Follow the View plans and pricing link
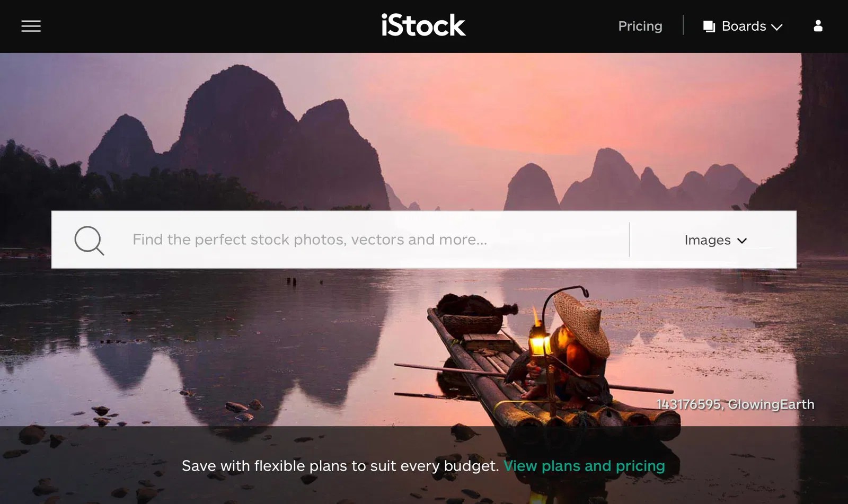Viewport: 848px width, 504px height. (584, 466)
